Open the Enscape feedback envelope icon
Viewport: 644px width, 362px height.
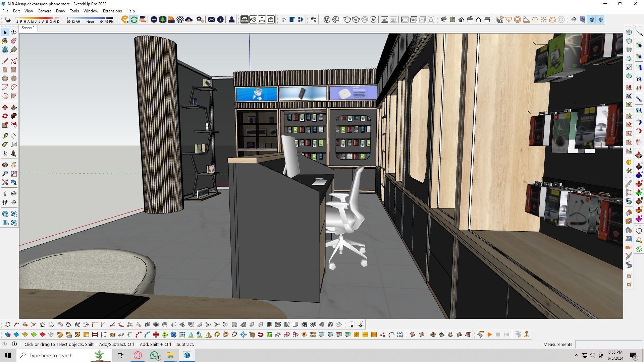click(x=212, y=19)
